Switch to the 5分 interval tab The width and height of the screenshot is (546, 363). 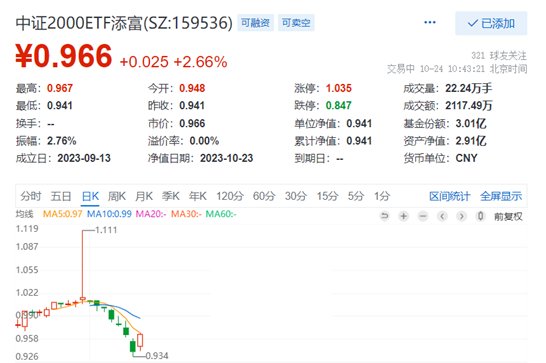click(x=356, y=196)
